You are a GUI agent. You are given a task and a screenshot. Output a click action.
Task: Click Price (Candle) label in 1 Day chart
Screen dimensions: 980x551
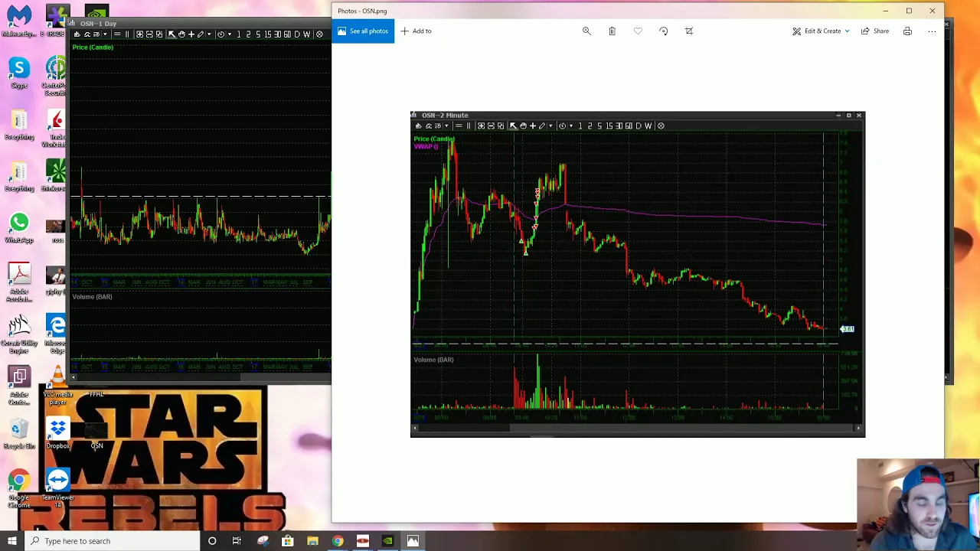pyautogui.click(x=93, y=47)
